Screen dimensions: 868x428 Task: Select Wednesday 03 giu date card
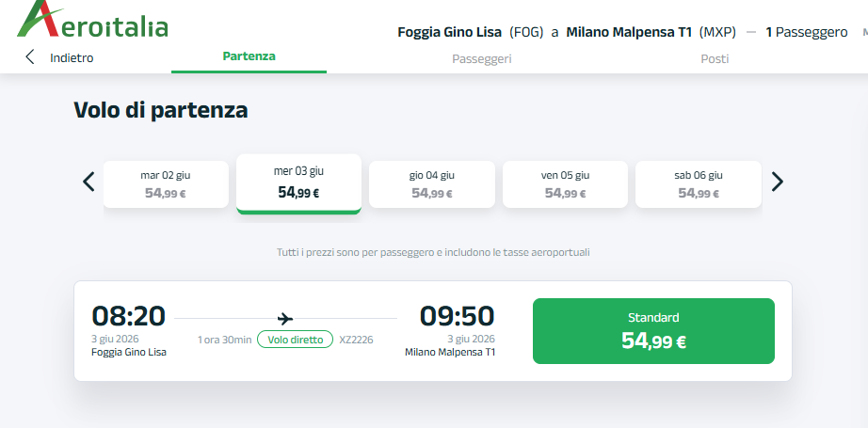click(x=298, y=182)
